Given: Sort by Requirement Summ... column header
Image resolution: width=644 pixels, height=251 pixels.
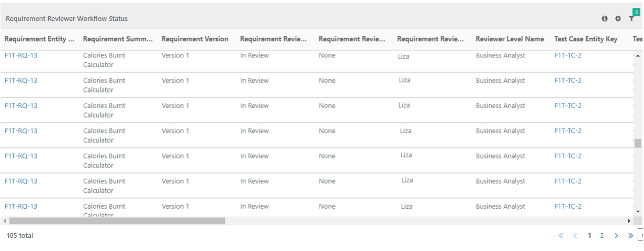Looking at the screenshot, I should (118, 39).
